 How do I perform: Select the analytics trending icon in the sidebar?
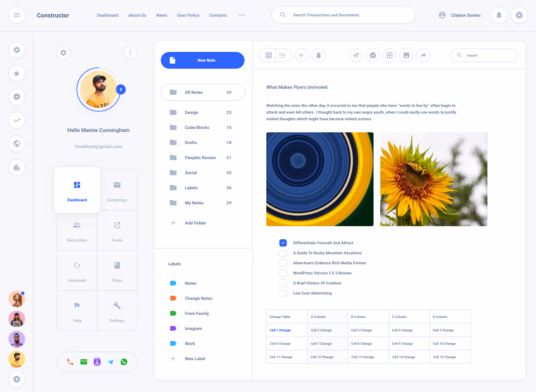[x=17, y=120]
